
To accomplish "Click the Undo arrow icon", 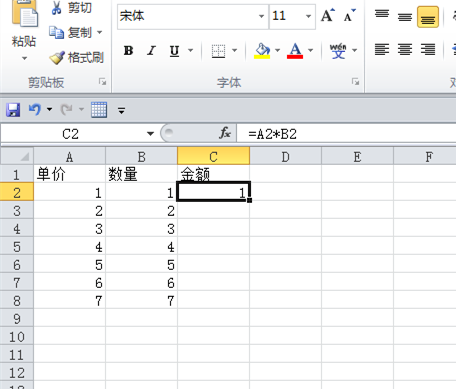I will click(35, 109).
